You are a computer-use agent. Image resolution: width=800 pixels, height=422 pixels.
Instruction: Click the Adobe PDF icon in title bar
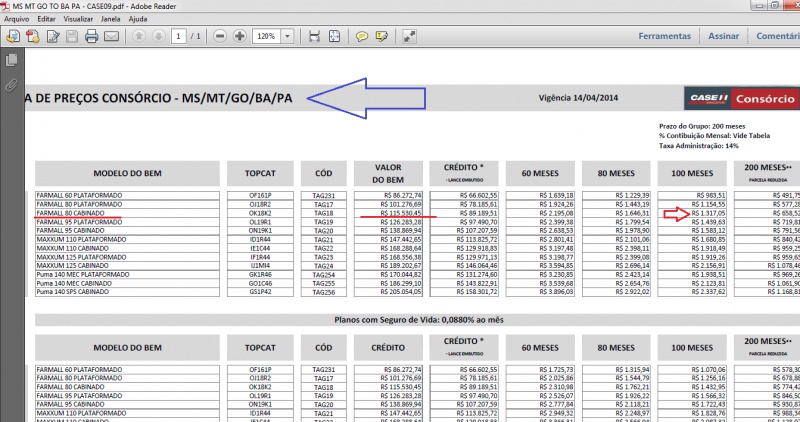pyautogui.click(x=5, y=6)
